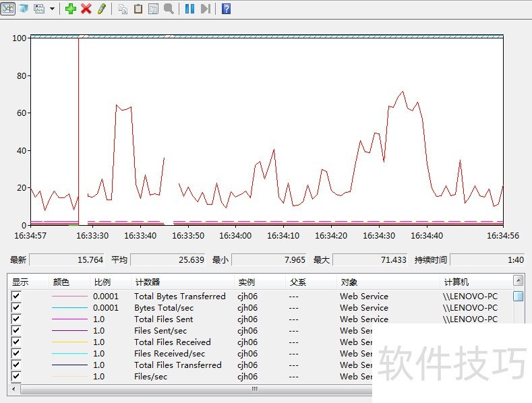
Task: Click the Copy Properties icon
Action: click(123, 9)
